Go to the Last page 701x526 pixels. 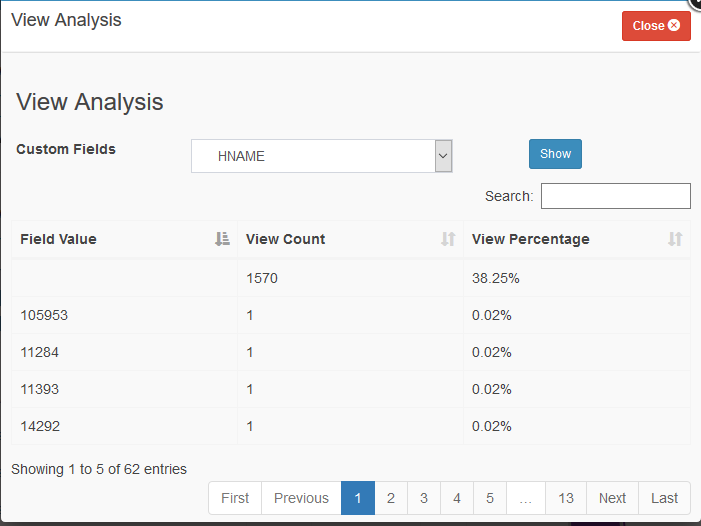pos(664,498)
